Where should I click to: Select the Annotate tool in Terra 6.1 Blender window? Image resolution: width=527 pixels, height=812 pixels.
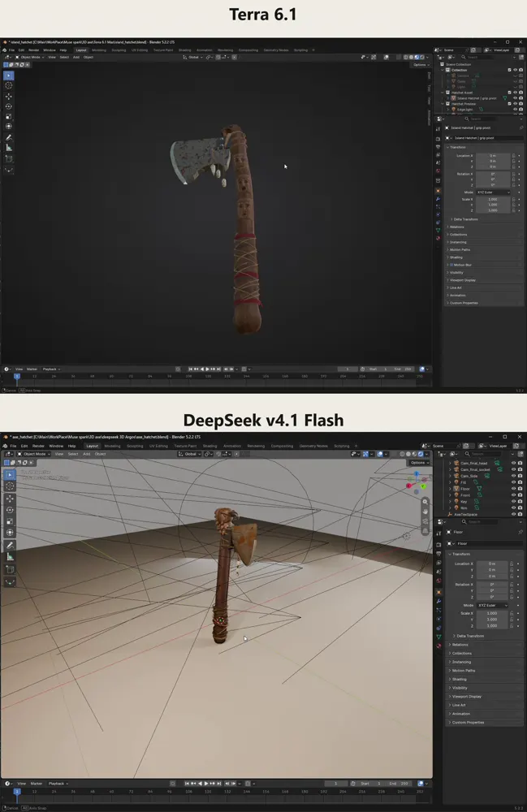9,138
